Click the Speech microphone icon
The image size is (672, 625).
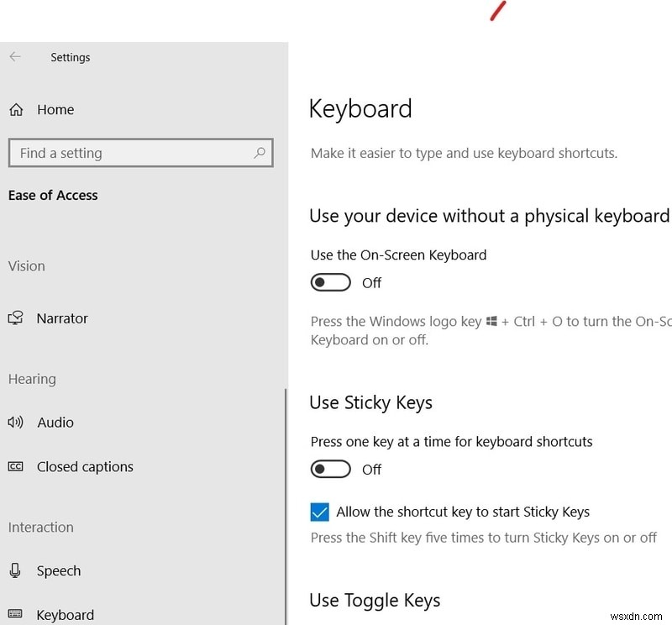(x=14, y=570)
